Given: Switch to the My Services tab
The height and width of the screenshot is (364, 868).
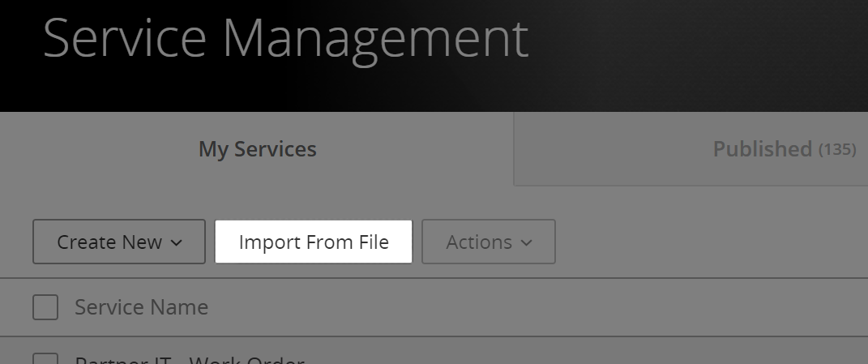Looking at the screenshot, I should (x=257, y=149).
